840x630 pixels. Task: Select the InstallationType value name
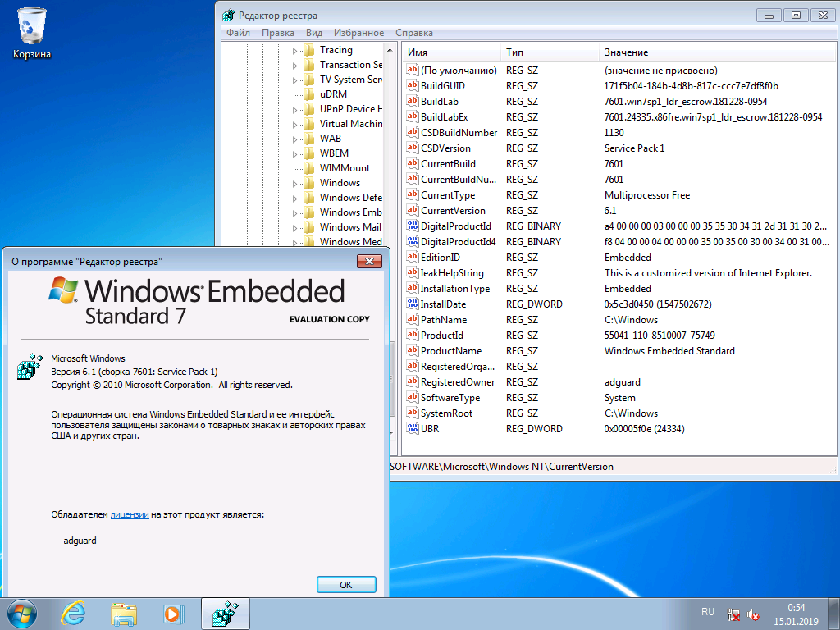(454, 288)
